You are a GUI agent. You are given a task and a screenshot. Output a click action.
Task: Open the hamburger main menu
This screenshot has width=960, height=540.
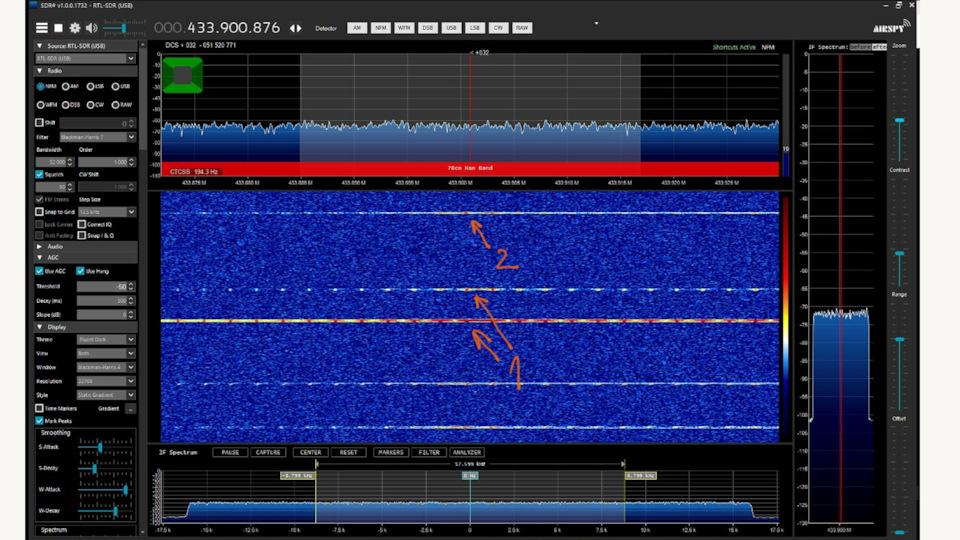tap(42, 28)
